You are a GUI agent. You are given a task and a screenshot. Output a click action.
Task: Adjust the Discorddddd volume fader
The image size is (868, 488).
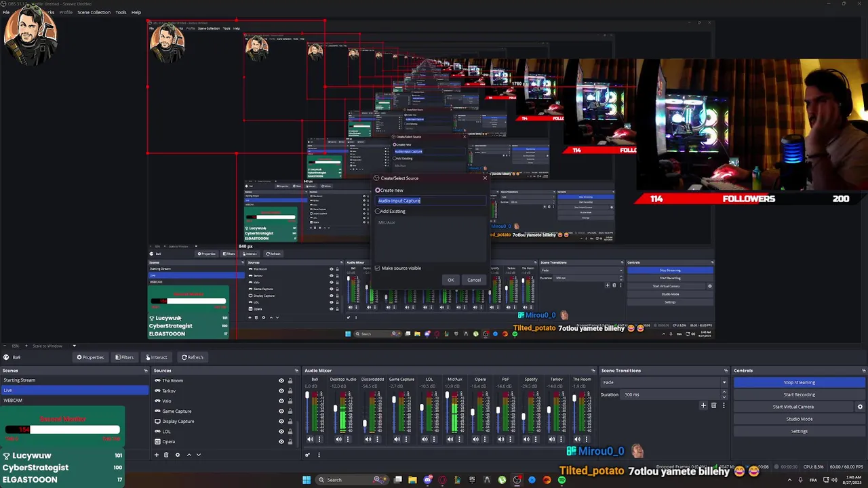[x=365, y=424]
